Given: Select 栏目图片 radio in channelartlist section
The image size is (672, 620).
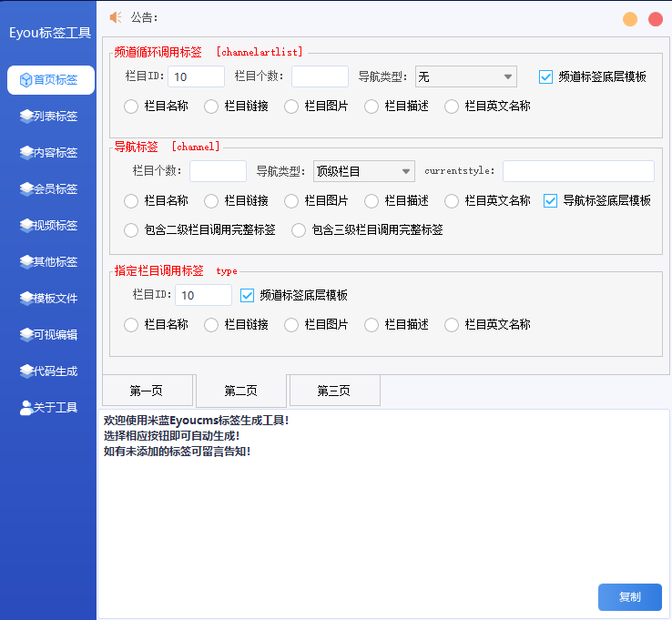Looking at the screenshot, I should click(291, 107).
